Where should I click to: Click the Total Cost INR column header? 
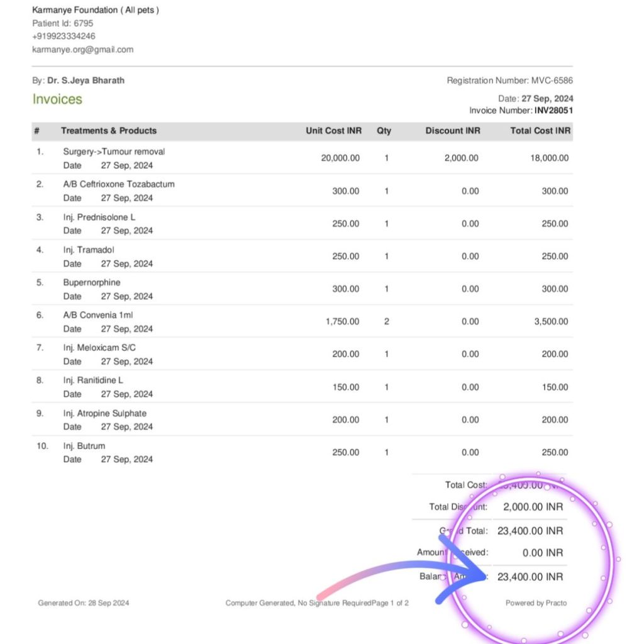[540, 131]
